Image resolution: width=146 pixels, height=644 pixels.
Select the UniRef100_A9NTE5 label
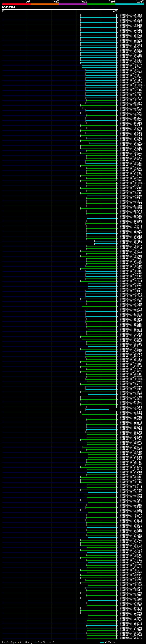131,42
